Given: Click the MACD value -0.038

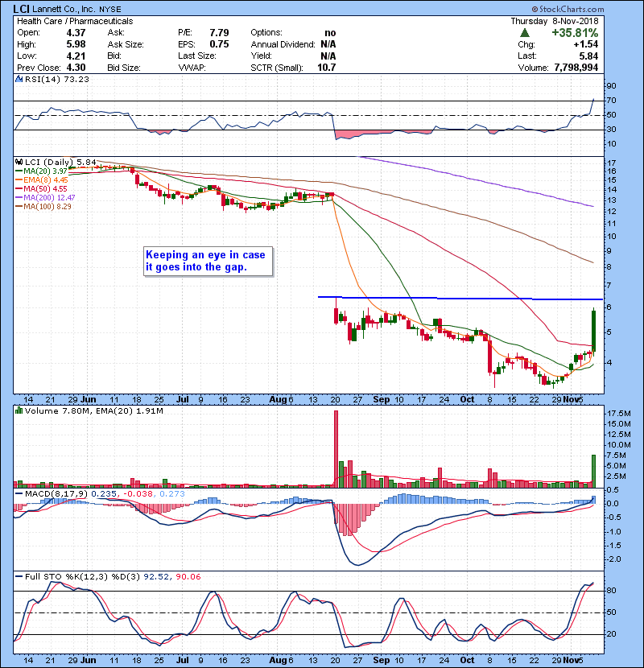Looking at the screenshot, I should (138, 494).
